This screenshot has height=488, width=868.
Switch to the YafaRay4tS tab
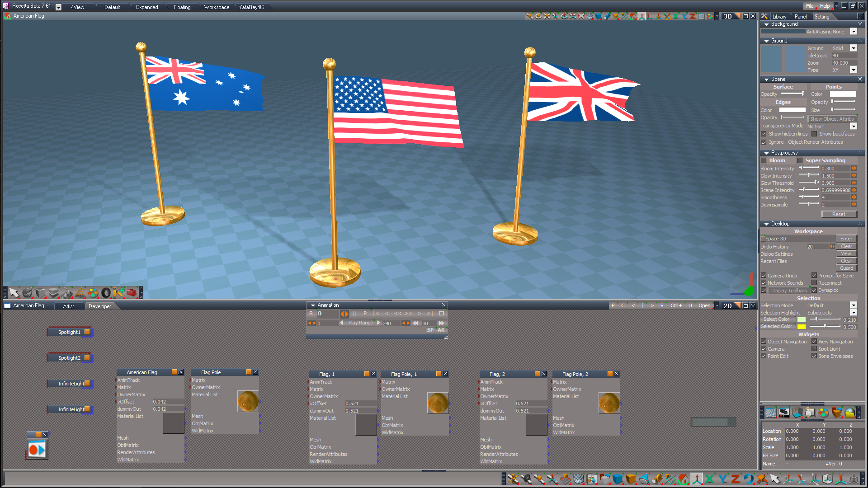pyautogui.click(x=251, y=7)
